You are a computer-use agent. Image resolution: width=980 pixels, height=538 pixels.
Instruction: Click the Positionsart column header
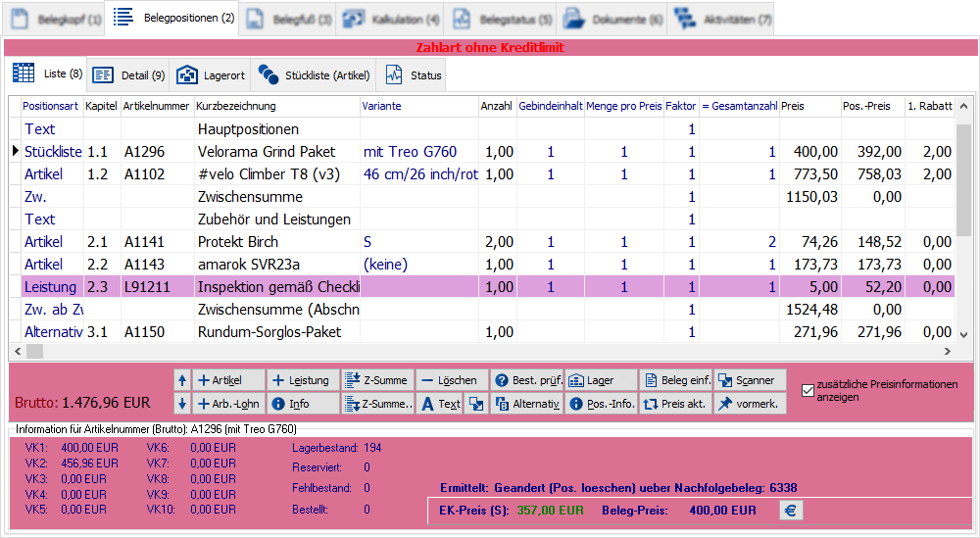pos(52,106)
